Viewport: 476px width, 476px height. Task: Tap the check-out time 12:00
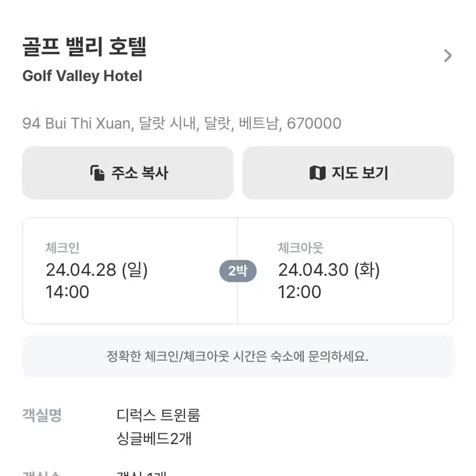click(x=300, y=292)
